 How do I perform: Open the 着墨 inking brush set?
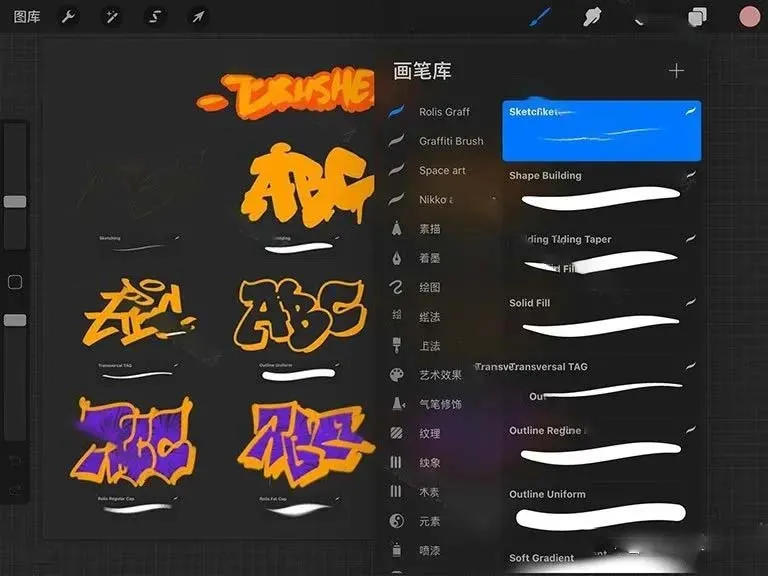(430, 258)
